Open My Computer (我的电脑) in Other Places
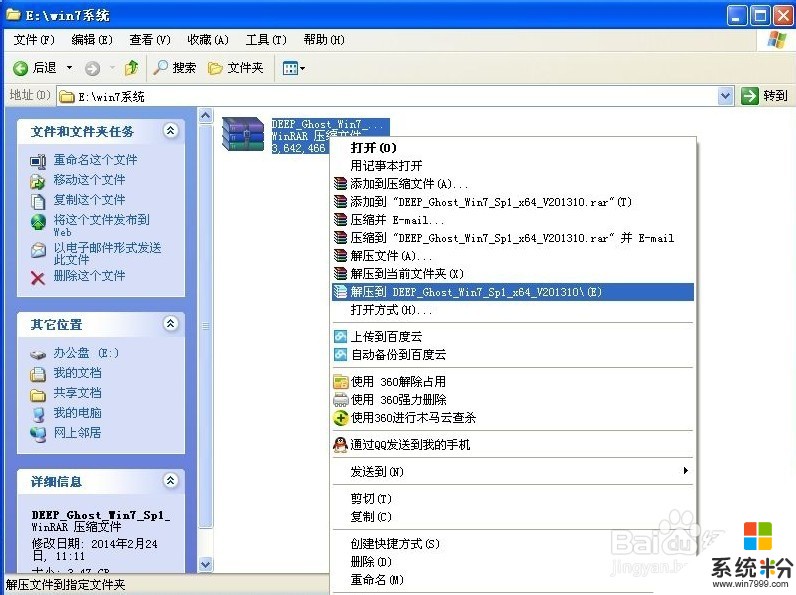The height and width of the screenshot is (595, 796). click(x=77, y=413)
